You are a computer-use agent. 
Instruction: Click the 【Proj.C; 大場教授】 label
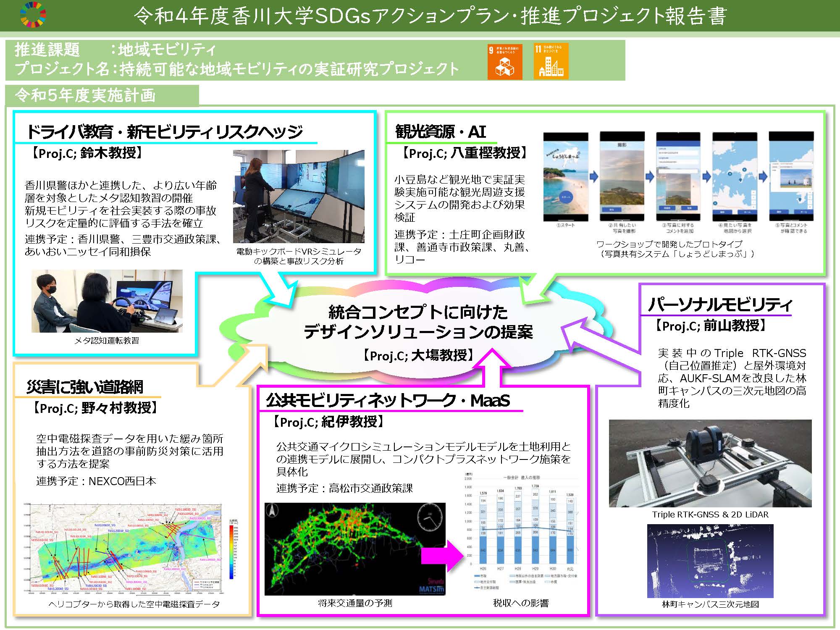point(419,355)
